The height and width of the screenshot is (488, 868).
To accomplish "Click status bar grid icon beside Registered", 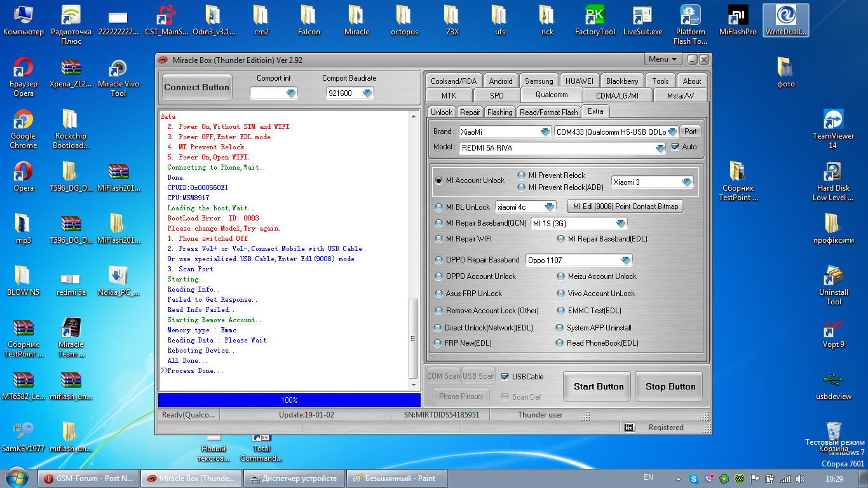I will coord(628,428).
